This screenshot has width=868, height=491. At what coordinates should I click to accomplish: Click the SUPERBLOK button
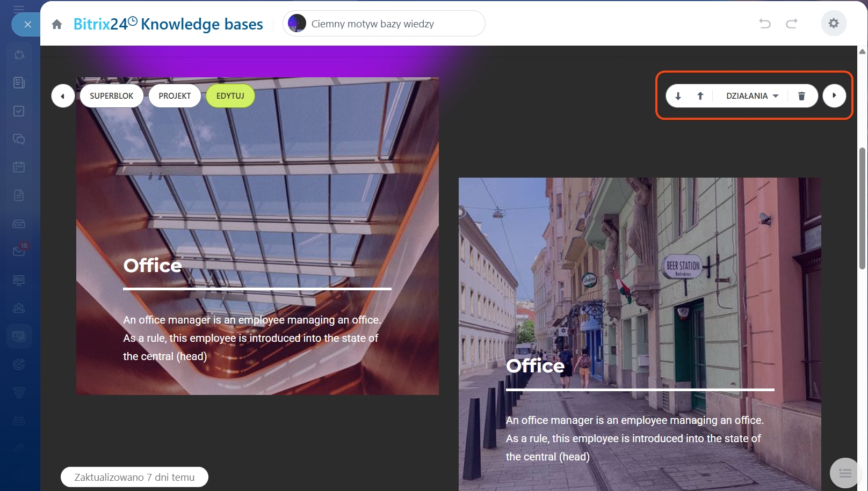coord(112,96)
